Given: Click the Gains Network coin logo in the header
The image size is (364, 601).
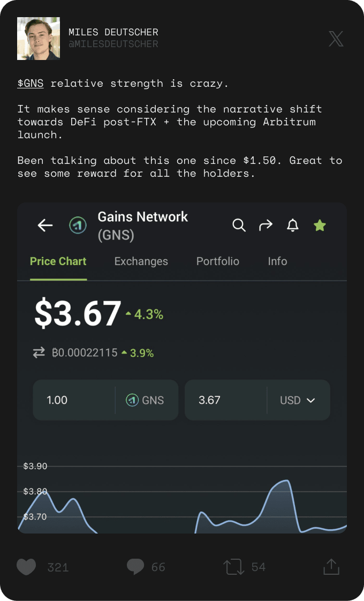Looking at the screenshot, I should tap(78, 226).
